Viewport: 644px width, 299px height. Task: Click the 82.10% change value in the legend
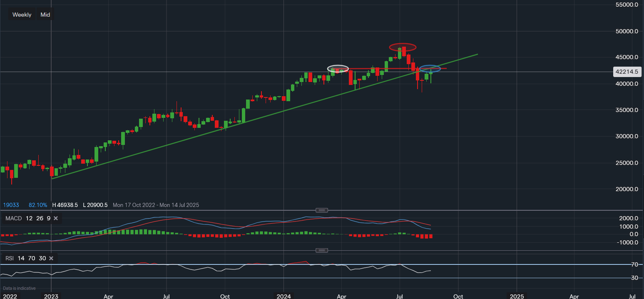(x=38, y=205)
